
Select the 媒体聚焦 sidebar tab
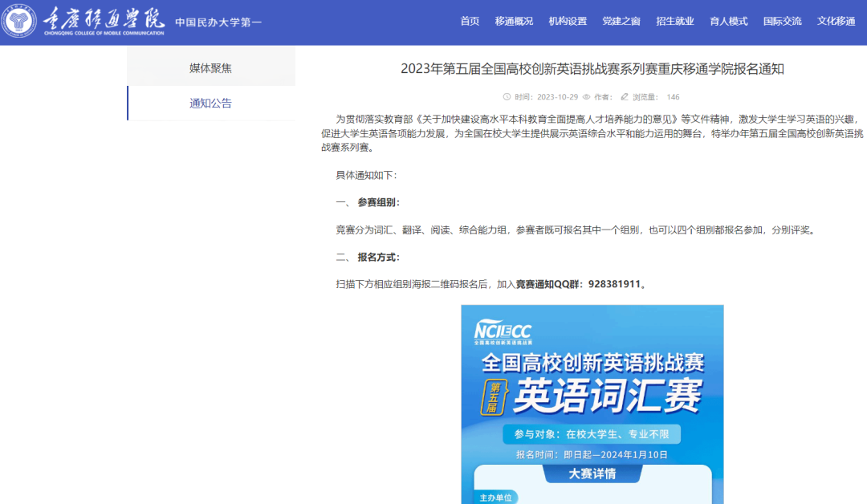[210, 68]
